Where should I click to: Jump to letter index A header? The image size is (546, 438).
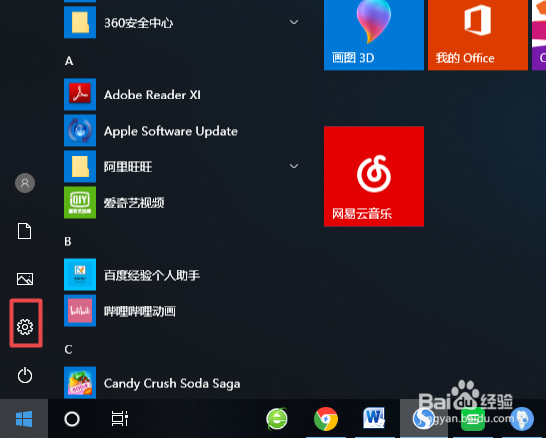(69, 61)
